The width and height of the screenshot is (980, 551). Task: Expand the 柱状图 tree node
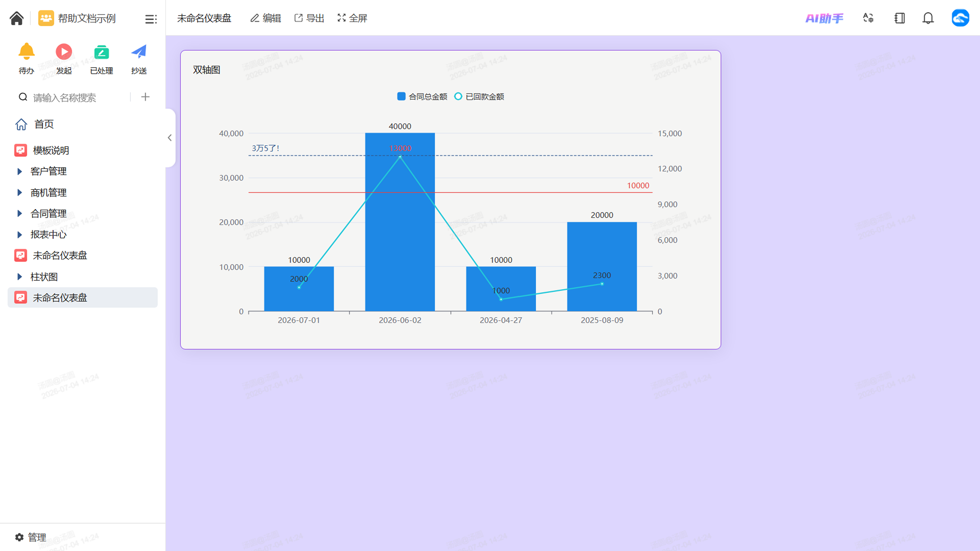(19, 277)
